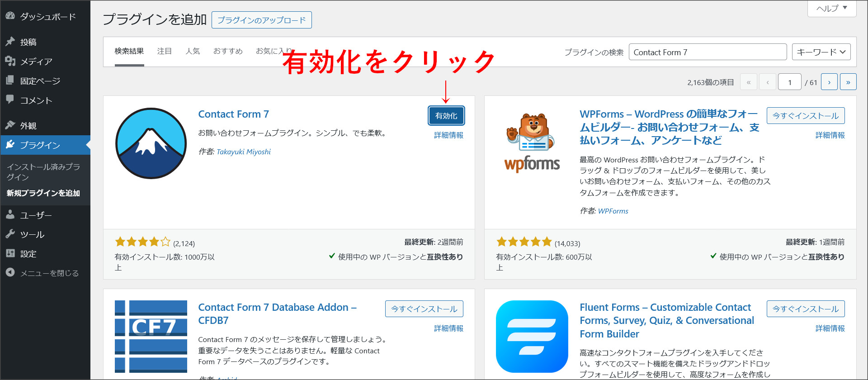Open the Fluent Forms title link
The width and height of the screenshot is (868, 380).
[667, 320]
